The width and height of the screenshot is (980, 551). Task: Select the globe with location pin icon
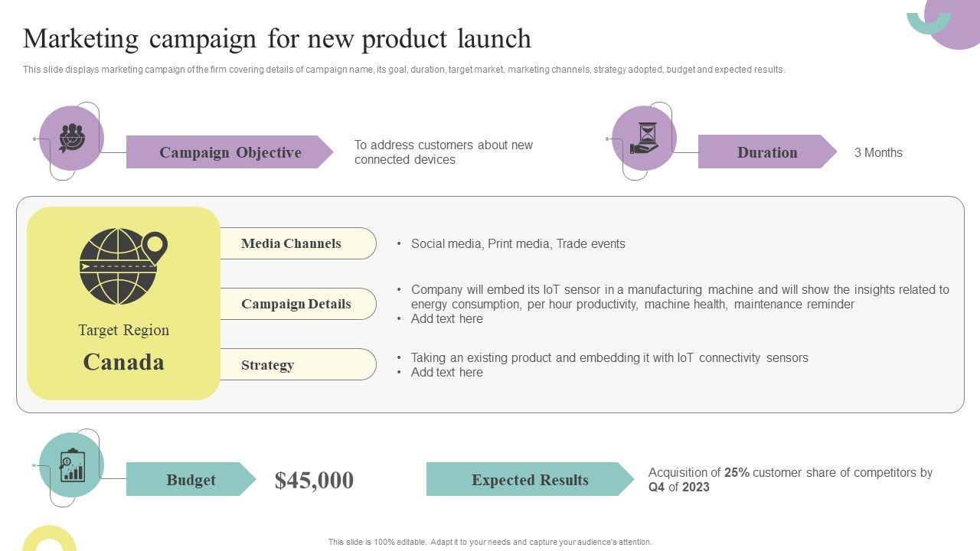point(122,265)
